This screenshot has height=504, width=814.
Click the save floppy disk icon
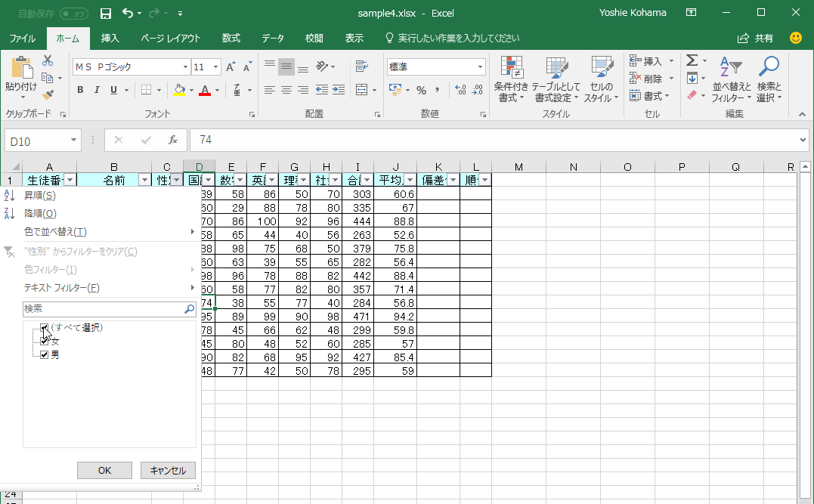pyautogui.click(x=106, y=13)
